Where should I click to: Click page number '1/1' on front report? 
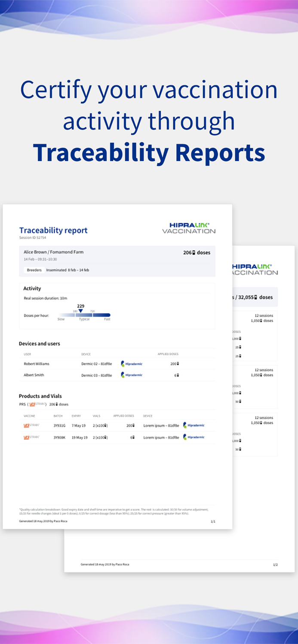[213, 521]
